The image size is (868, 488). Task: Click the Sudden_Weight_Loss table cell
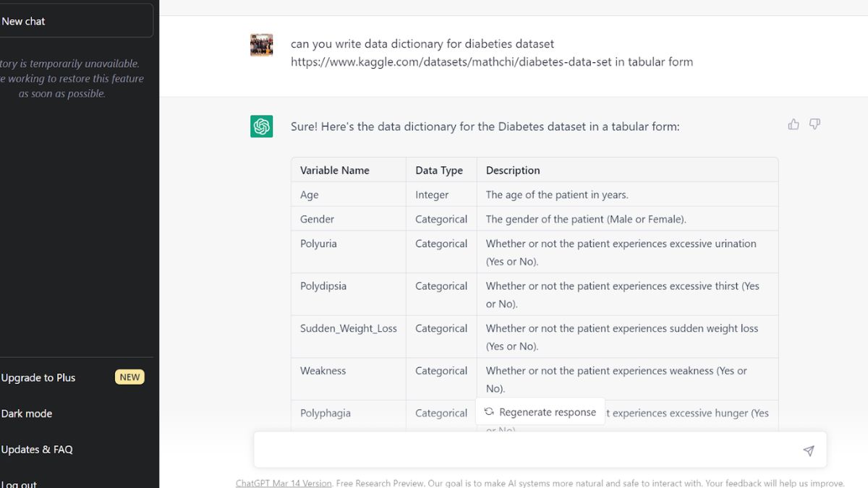(349, 328)
